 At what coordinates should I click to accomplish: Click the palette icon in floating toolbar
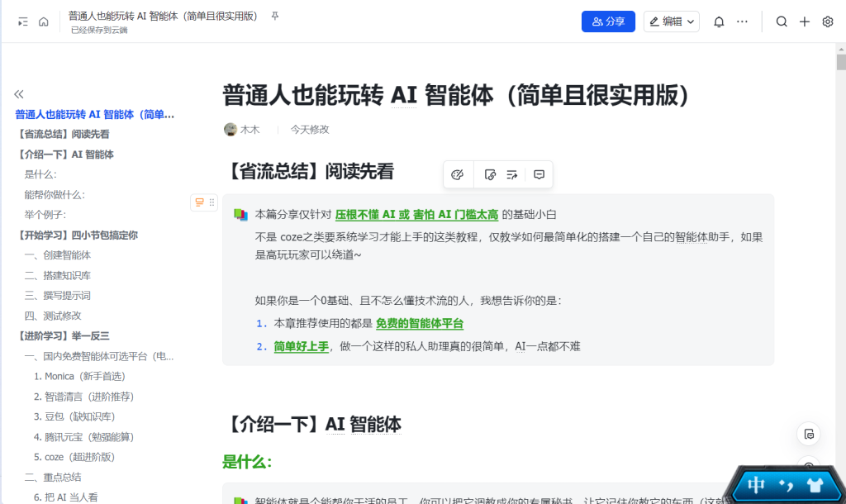[458, 174]
